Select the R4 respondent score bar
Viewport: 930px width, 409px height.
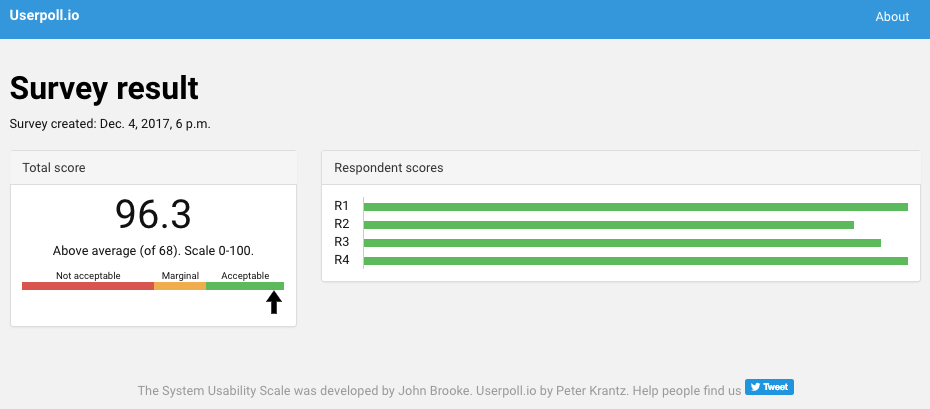tap(636, 261)
